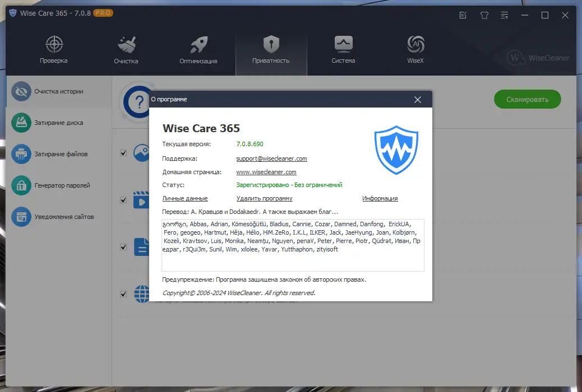The image size is (582, 392).
Task: Click the Очистка истории eye icon
Action: coord(21,91)
